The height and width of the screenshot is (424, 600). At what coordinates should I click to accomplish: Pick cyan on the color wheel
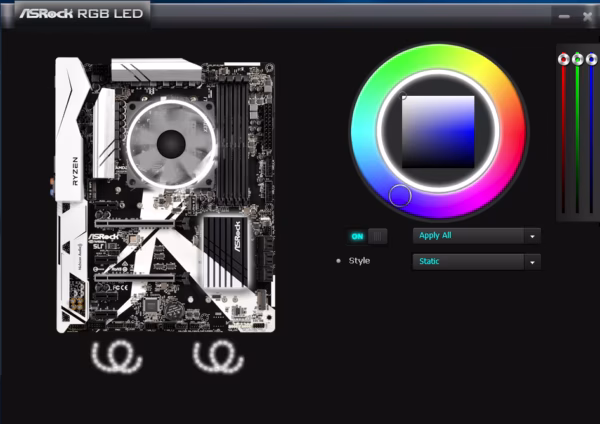[363, 132]
